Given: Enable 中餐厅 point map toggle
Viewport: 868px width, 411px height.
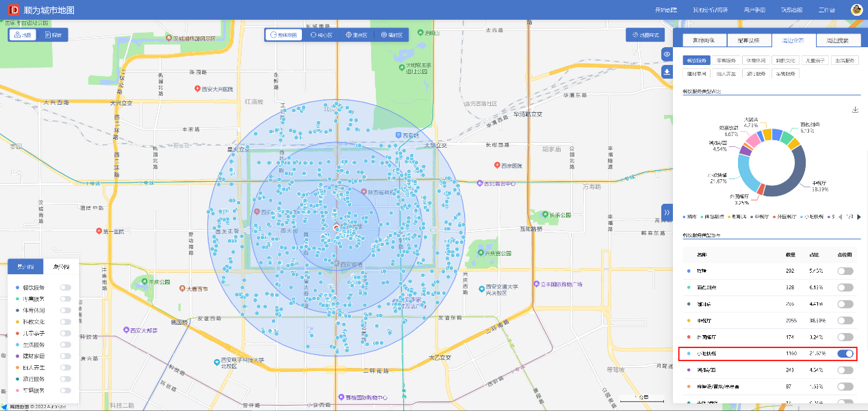Looking at the screenshot, I should pyautogui.click(x=845, y=320).
